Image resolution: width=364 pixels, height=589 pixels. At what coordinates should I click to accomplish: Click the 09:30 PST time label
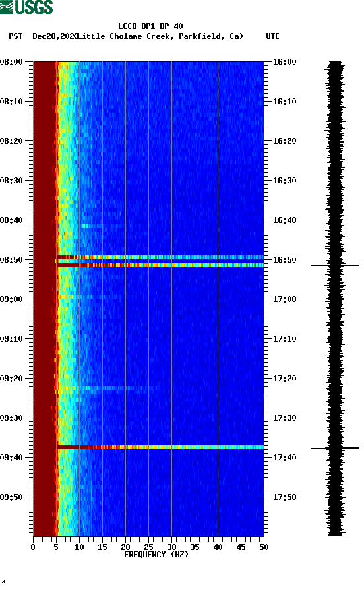11,418
